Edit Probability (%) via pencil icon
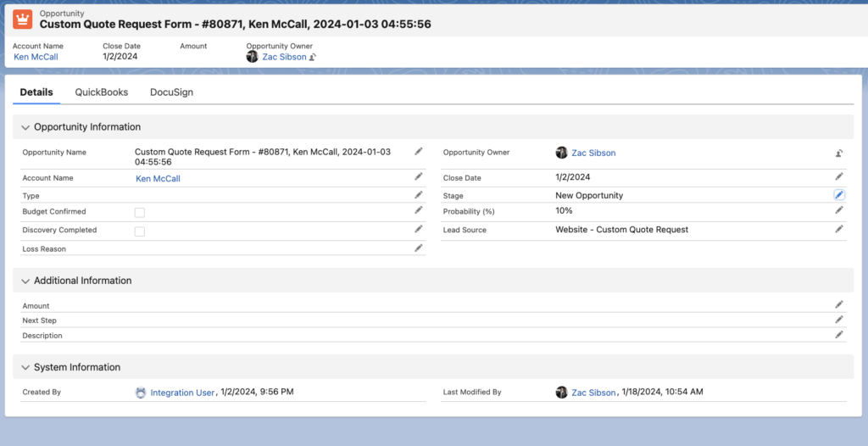Image resolution: width=868 pixels, height=446 pixels. coord(839,210)
